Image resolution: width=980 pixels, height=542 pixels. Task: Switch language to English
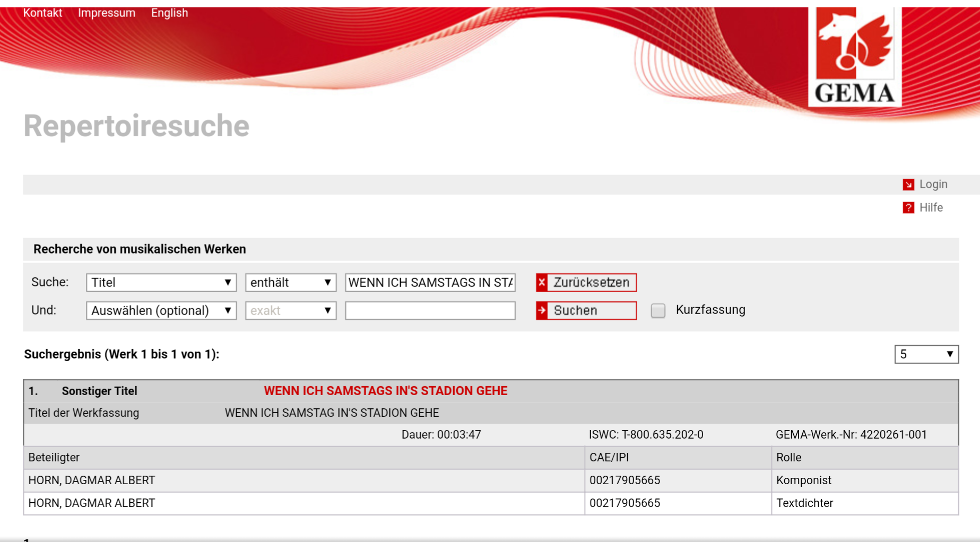pos(169,13)
